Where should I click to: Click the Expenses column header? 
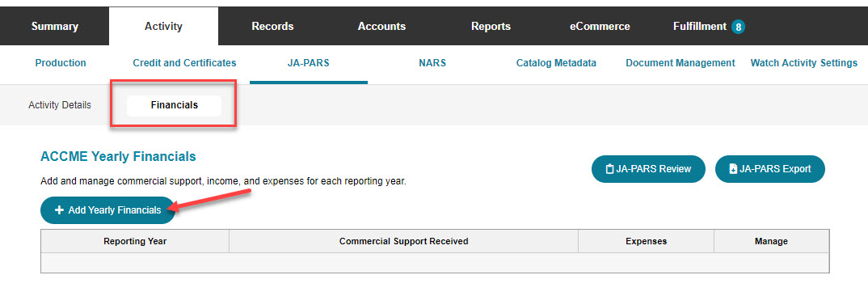tap(646, 241)
